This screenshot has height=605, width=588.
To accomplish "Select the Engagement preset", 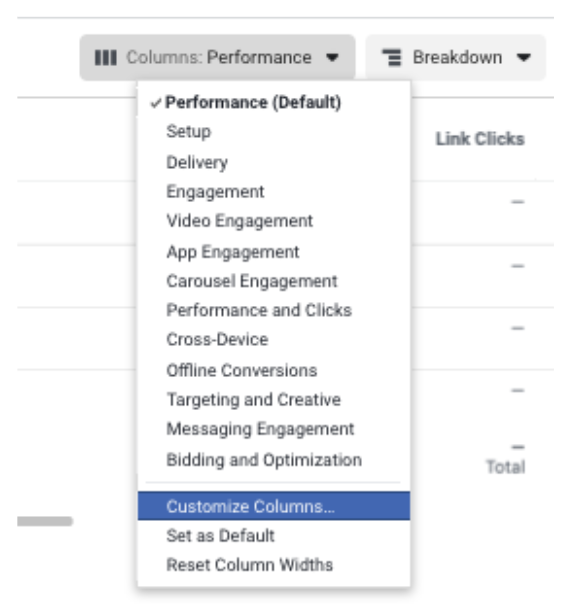I will click(x=274, y=192).
